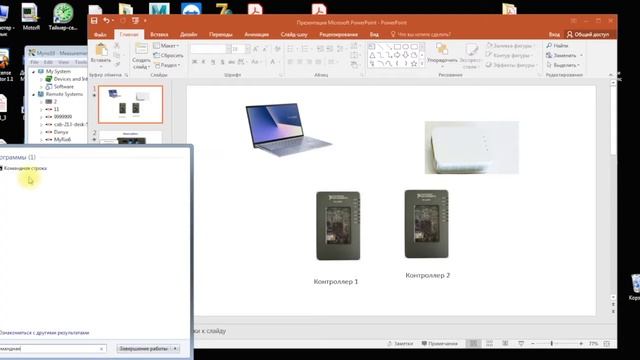Click the Вход sign-in link
The width and height of the screenshot is (640, 360).
(x=554, y=35)
